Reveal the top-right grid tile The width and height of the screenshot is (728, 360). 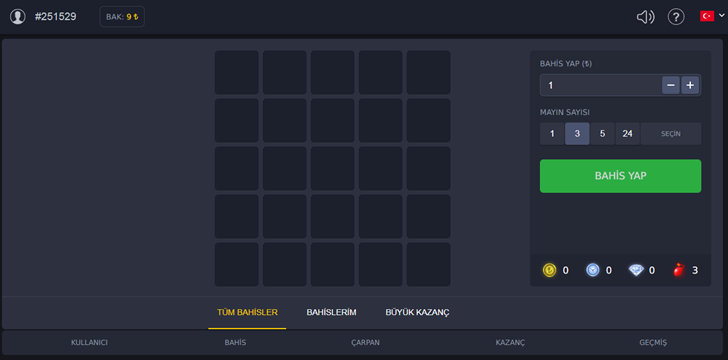pos(429,72)
